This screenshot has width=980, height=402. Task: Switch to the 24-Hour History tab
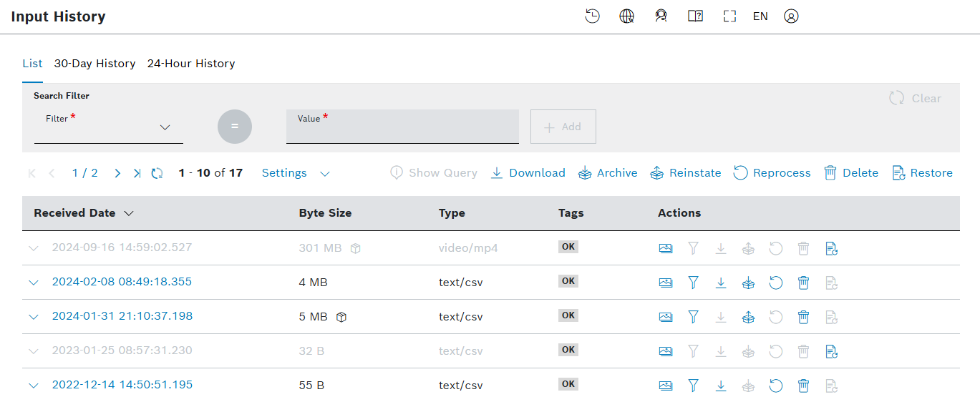point(191,64)
